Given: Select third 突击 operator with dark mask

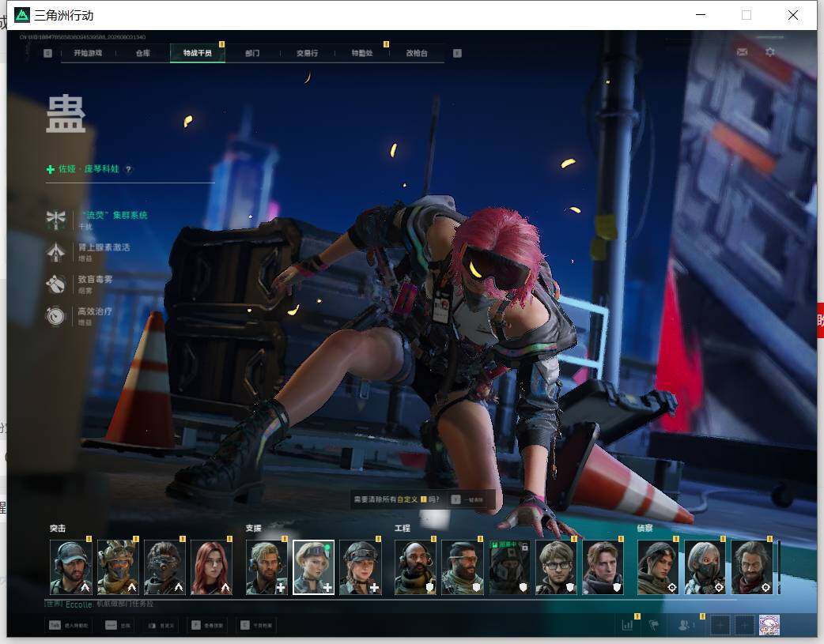Looking at the screenshot, I should 164,567.
